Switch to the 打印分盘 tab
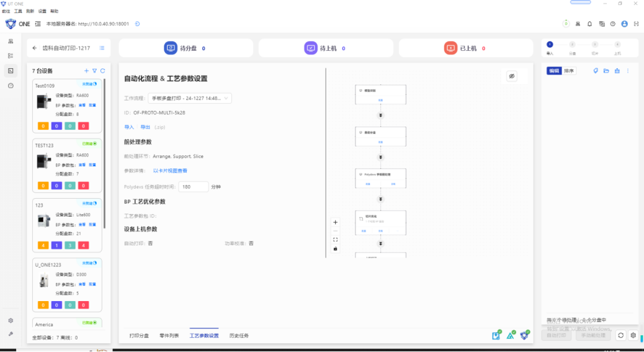 click(x=139, y=335)
